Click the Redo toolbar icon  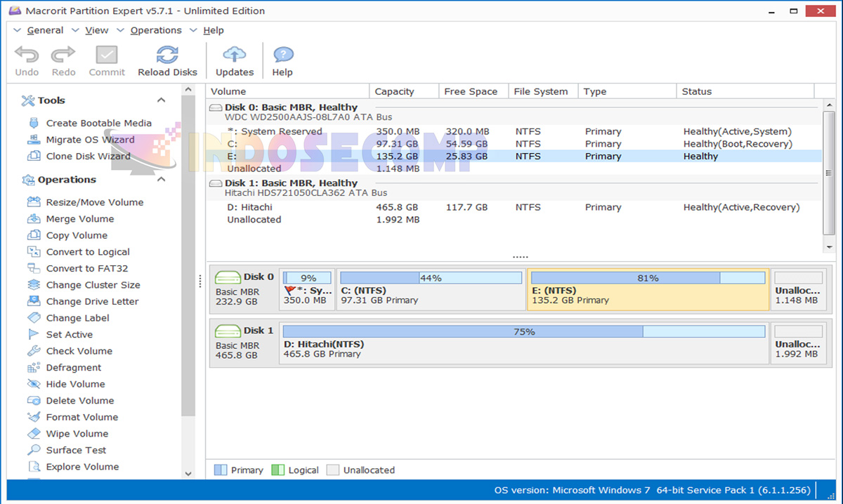(x=63, y=55)
